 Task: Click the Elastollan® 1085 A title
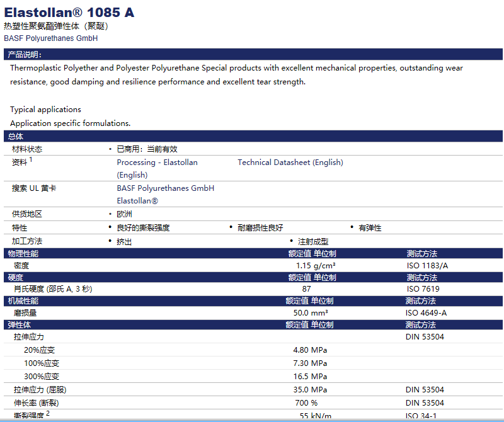[x=69, y=13]
